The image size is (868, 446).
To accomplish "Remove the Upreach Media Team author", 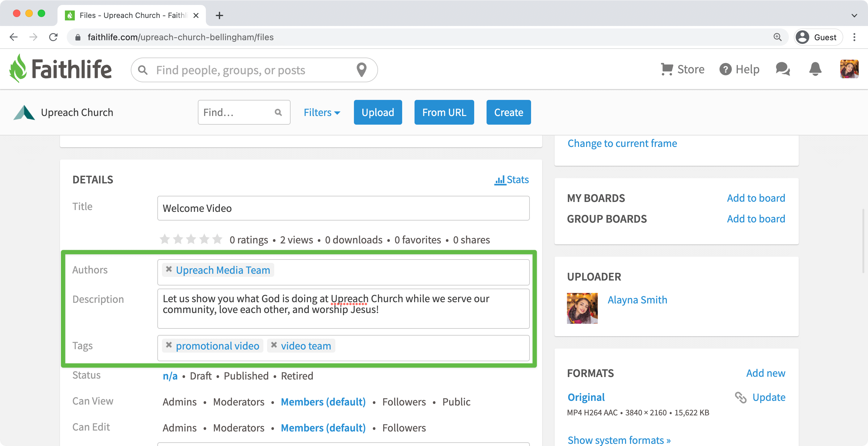I will pyautogui.click(x=169, y=269).
